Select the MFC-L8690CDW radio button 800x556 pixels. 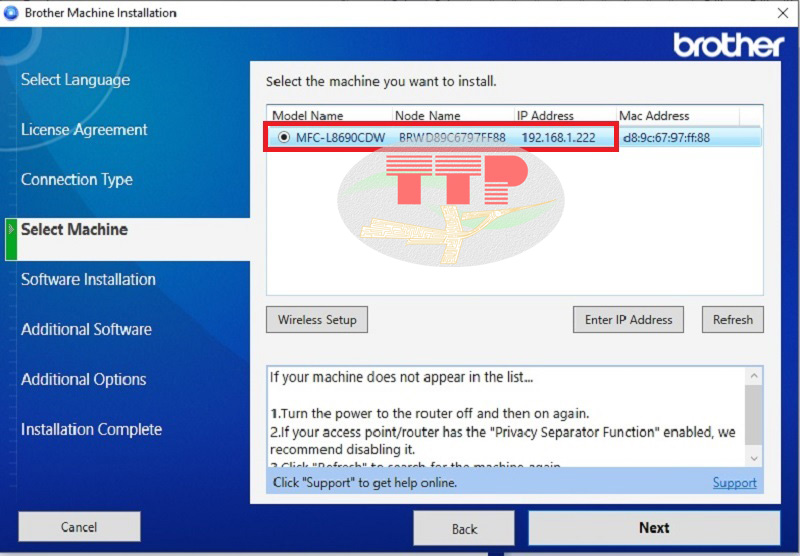(284, 137)
